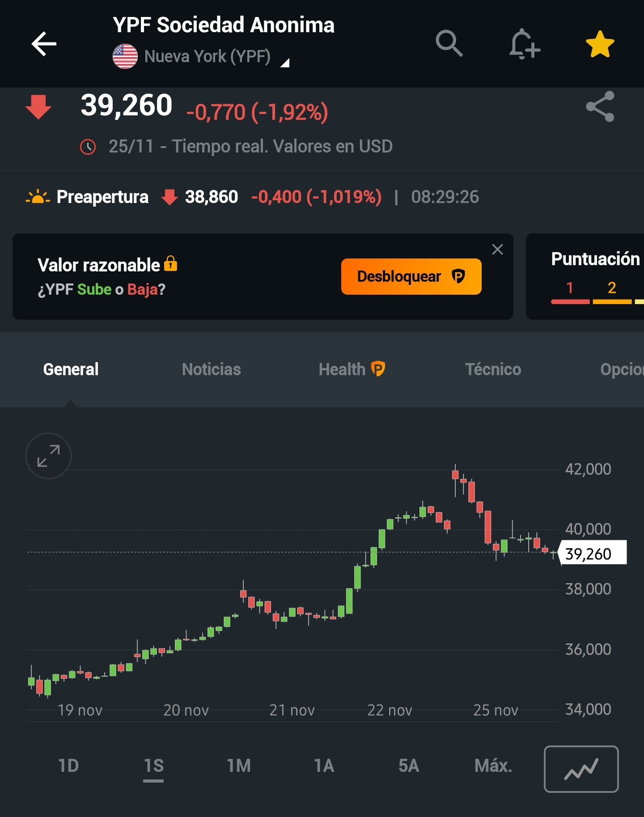This screenshot has width=644, height=817.
Task: Switch chart type with line-chart icon
Action: [581, 769]
